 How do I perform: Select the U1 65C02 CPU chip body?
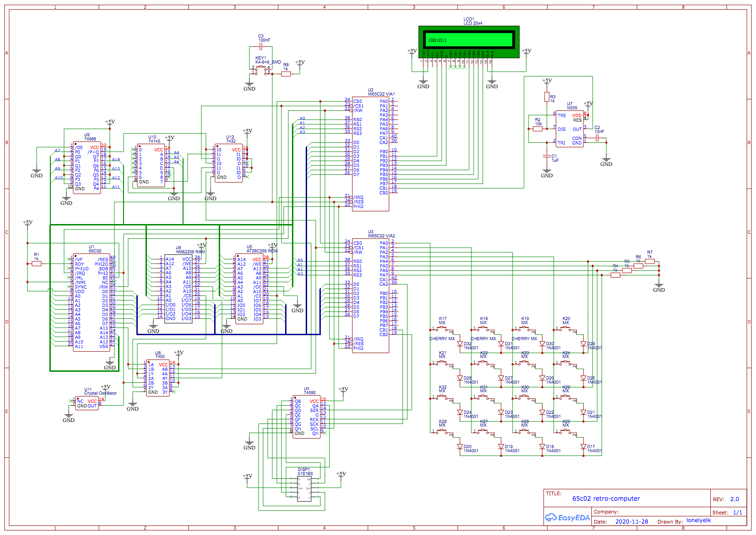pos(92,302)
